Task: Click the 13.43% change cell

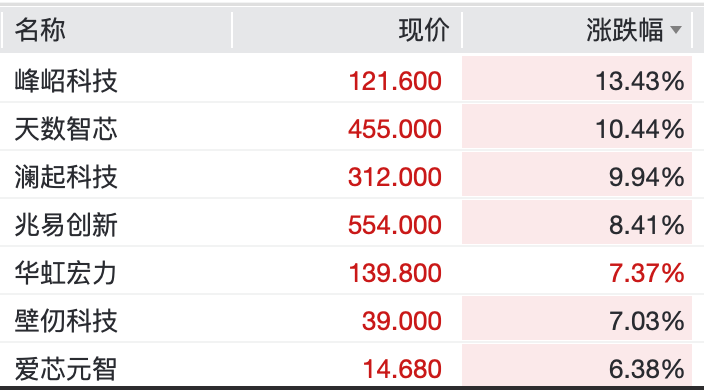Action: tap(577, 78)
